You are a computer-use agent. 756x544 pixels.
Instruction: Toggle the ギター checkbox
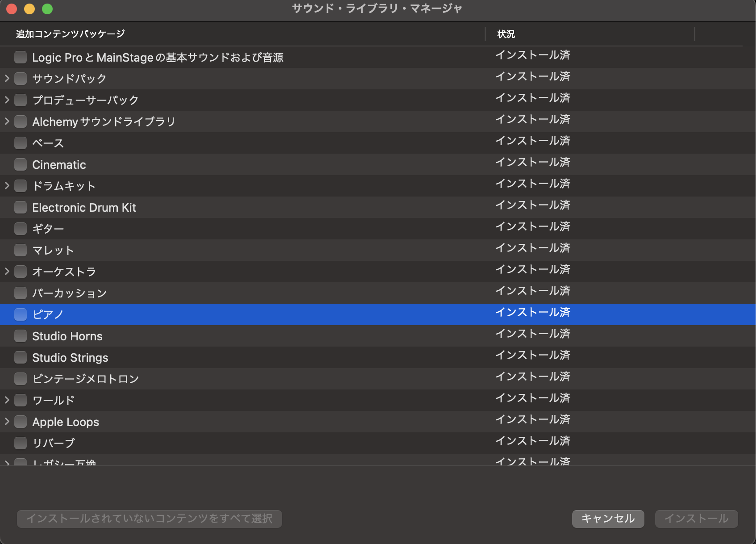pyautogui.click(x=21, y=229)
